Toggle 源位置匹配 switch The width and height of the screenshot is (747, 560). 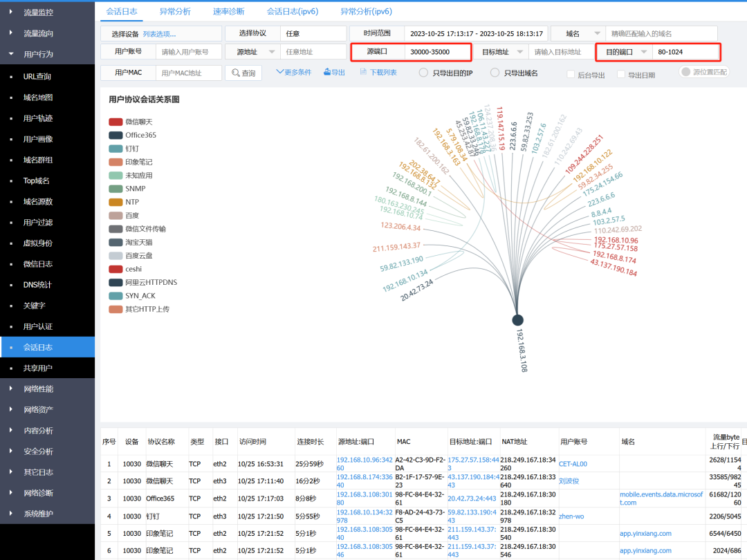tap(703, 72)
